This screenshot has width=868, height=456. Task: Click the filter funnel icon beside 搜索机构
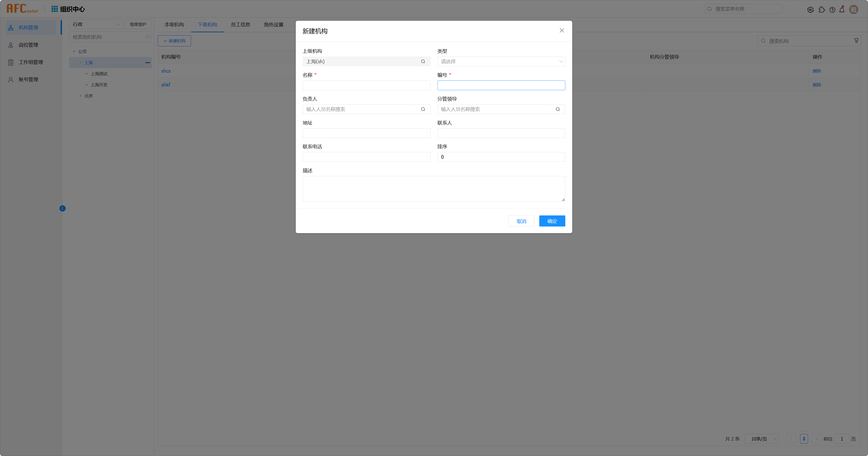(856, 41)
